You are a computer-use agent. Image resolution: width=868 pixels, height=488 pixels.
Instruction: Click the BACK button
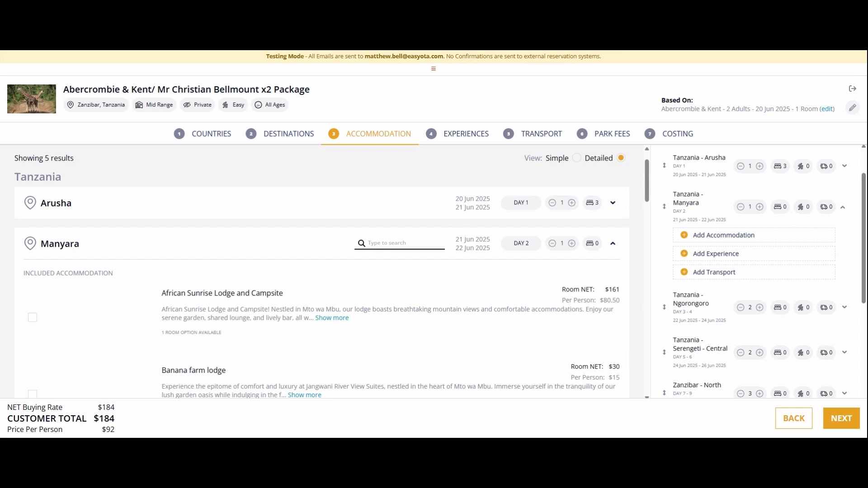click(x=794, y=418)
